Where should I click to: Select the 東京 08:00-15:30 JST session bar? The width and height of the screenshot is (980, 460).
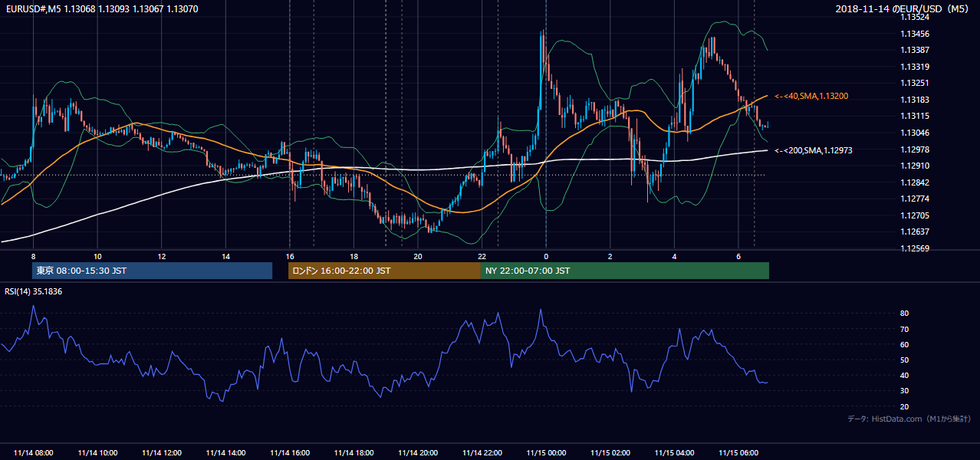click(x=153, y=271)
